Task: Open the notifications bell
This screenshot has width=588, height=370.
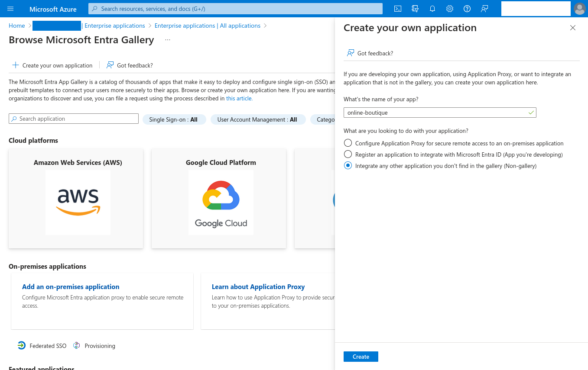Action: point(432,9)
